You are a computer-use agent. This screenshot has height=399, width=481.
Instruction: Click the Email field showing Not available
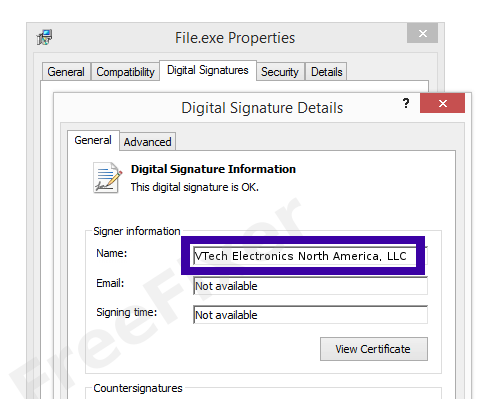tap(310, 286)
